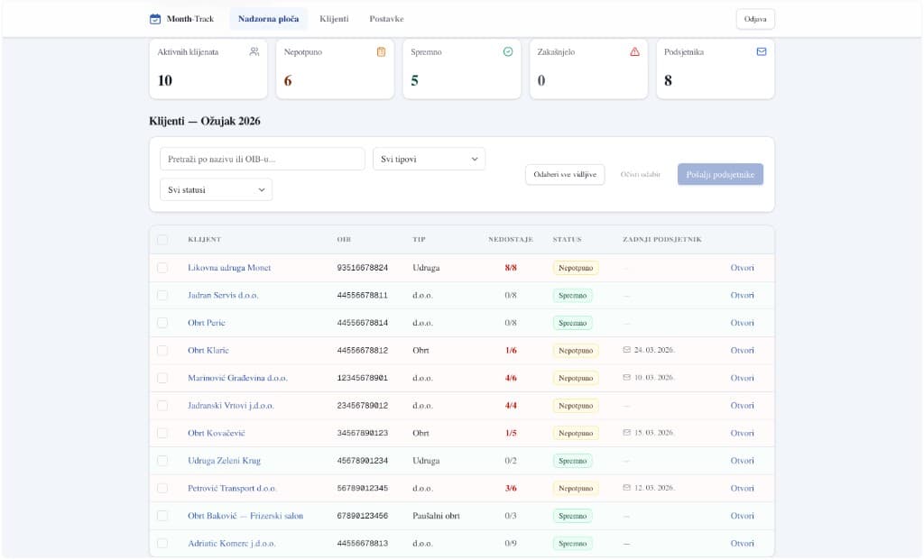Open the Svi tipovi dropdown

pyautogui.click(x=429, y=158)
